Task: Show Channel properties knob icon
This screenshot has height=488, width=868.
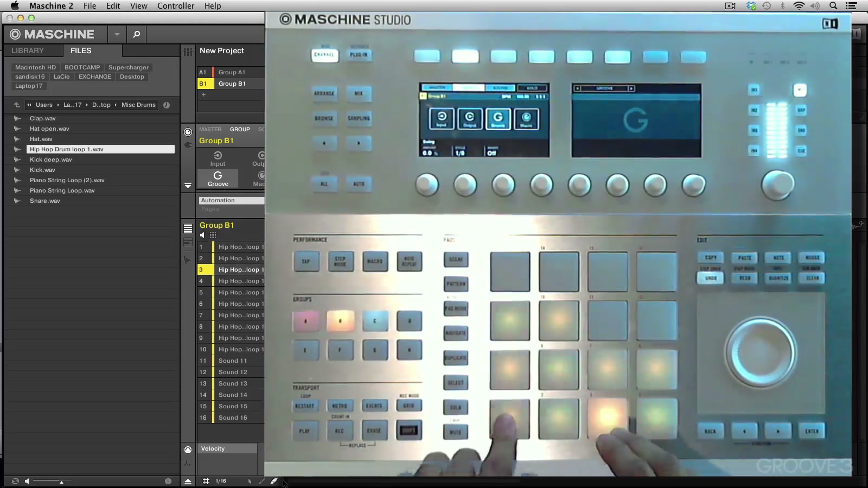Action: [x=188, y=132]
